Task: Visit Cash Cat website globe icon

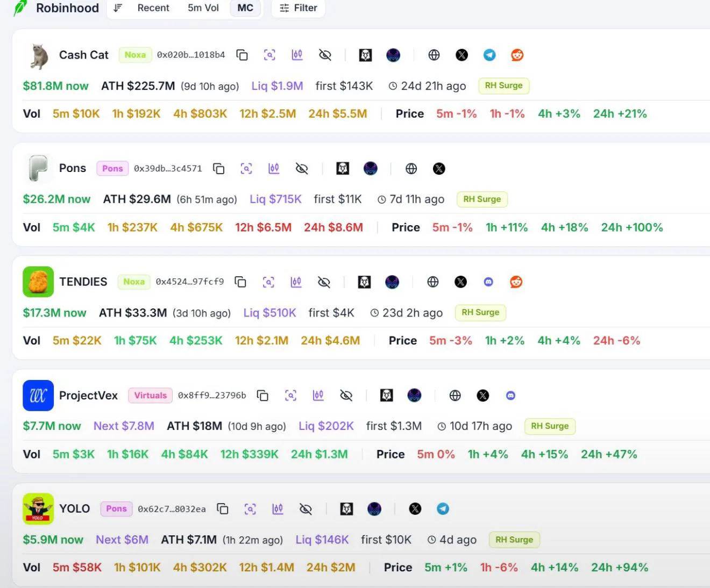Action: 434,55
